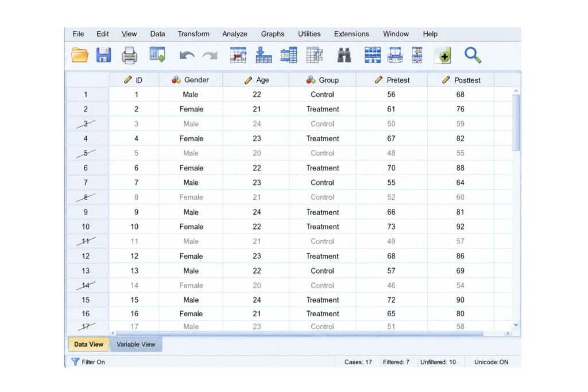Click the Split file icon
Image resolution: width=588 pixels, height=392 pixels.
click(395, 55)
